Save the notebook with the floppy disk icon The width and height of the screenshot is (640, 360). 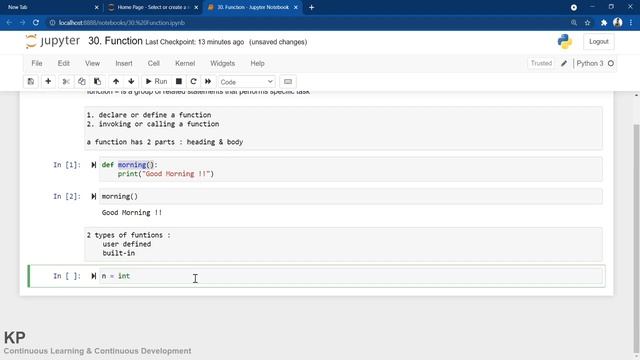pyautogui.click(x=31, y=82)
